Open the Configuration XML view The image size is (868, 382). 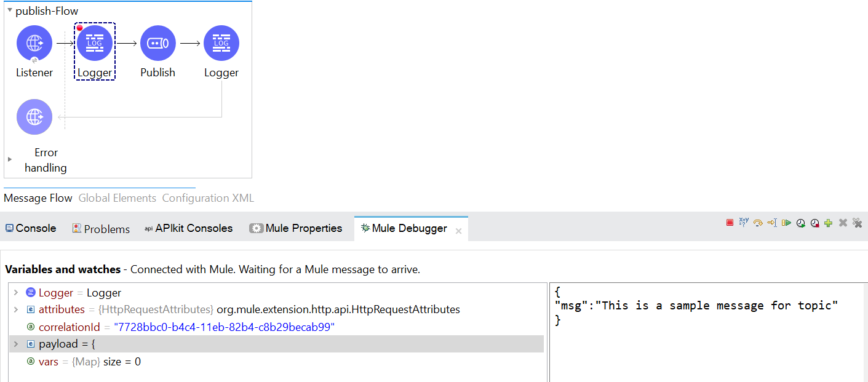coord(207,198)
